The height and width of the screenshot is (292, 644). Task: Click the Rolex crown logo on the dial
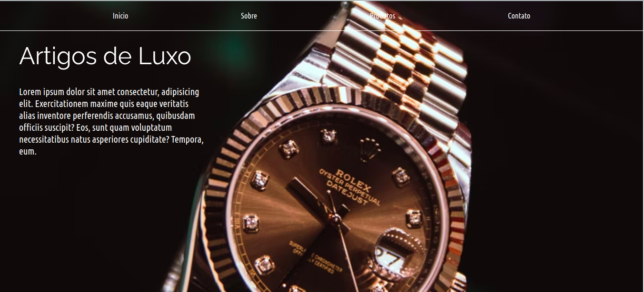370,150
